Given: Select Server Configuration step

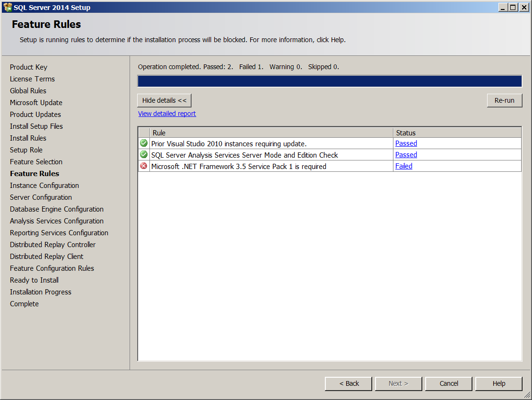Looking at the screenshot, I should coord(41,197).
